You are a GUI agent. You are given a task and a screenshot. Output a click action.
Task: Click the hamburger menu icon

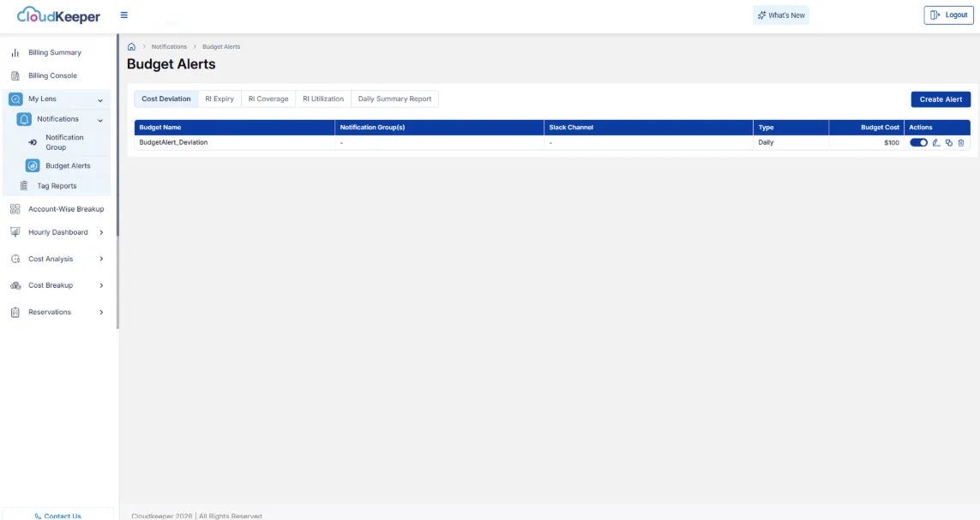tap(124, 15)
